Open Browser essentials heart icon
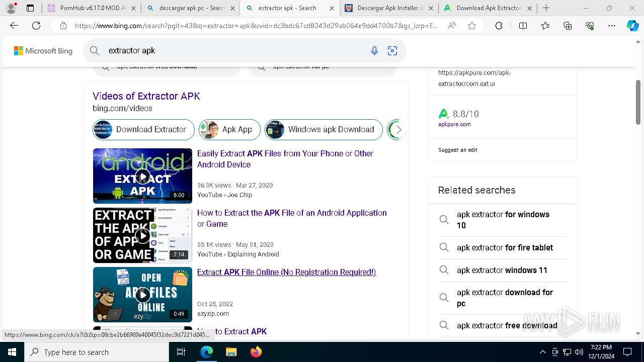644x362 pixels. 590,26
